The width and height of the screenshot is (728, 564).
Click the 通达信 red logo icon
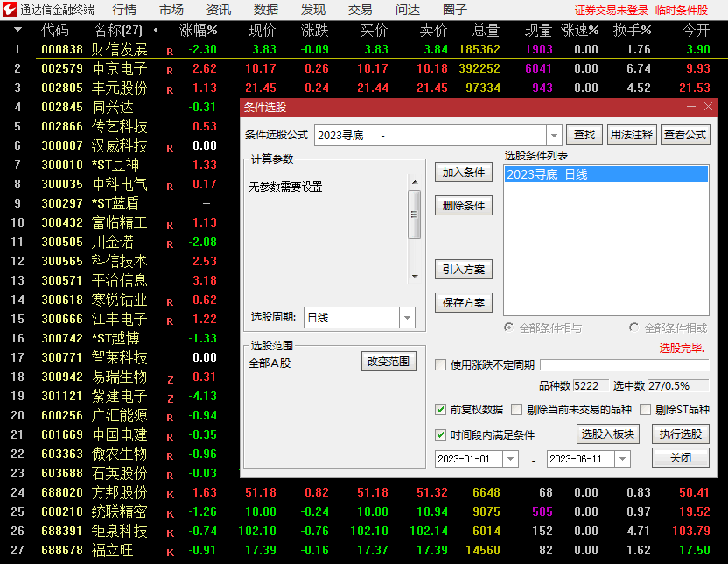[10, 10]
